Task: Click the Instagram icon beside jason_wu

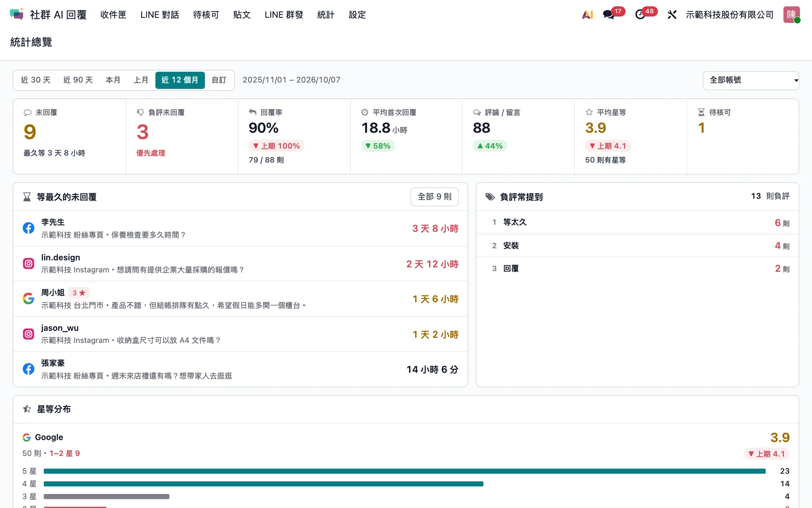Action: 29,334
